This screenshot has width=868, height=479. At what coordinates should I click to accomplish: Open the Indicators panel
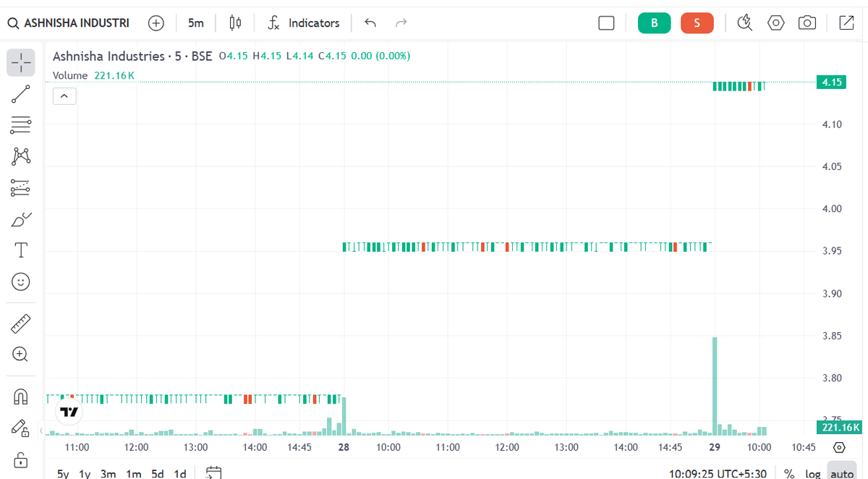(x=303, y=23)
